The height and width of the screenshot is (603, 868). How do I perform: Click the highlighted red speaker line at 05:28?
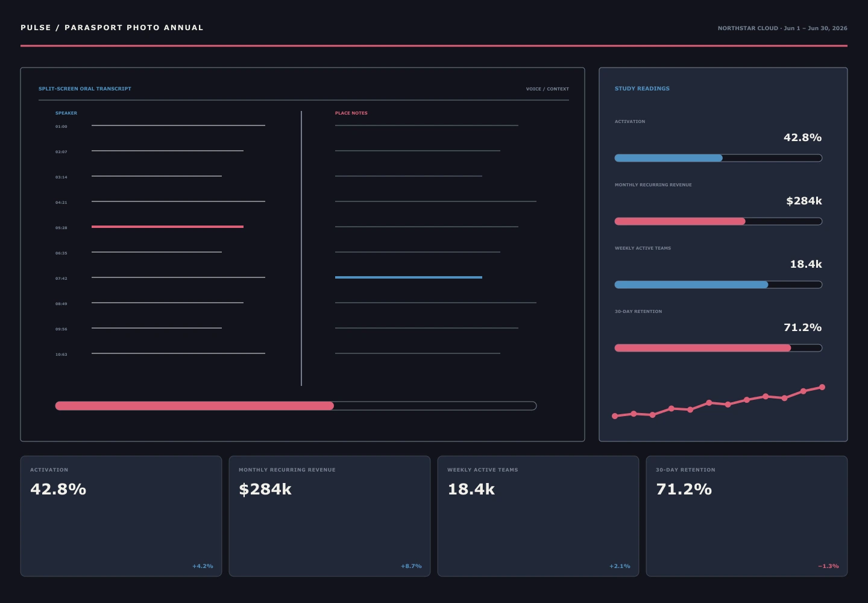168,227
